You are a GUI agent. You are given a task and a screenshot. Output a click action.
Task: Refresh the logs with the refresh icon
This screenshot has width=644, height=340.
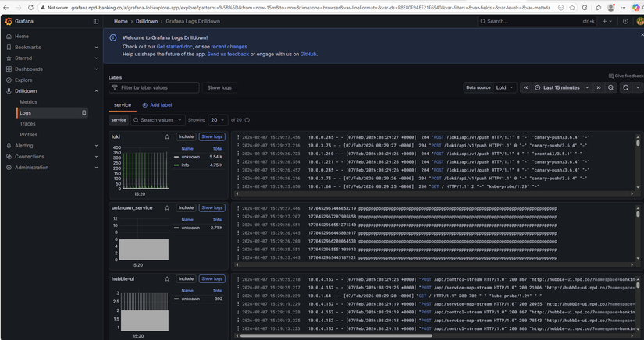pos(625,88)
